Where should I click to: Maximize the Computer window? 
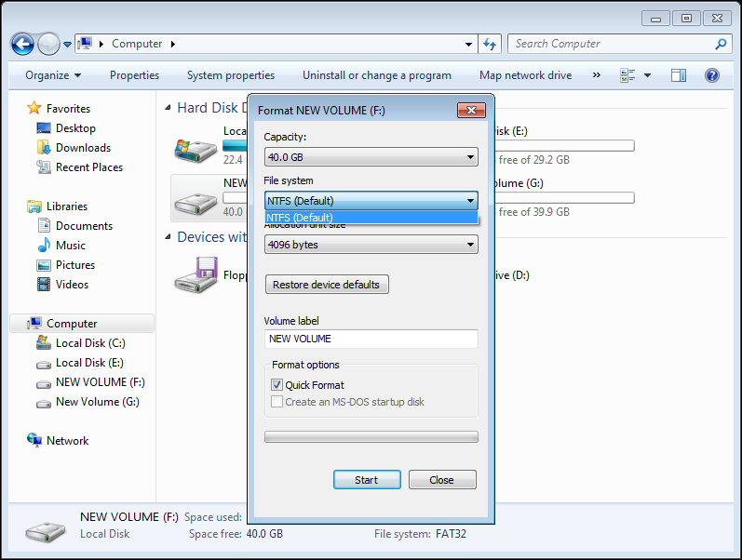coord(686,19)
